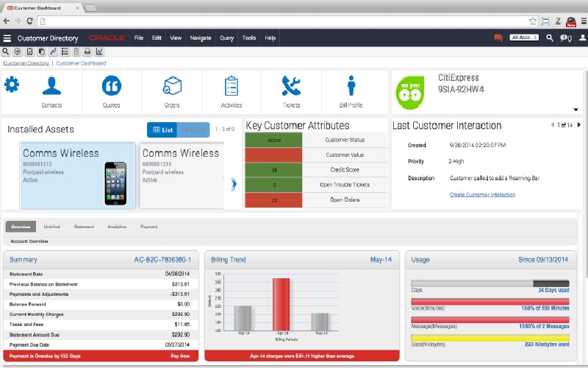Bookmark page with browser star icon
588x368 pixels.
click(532, 21)
